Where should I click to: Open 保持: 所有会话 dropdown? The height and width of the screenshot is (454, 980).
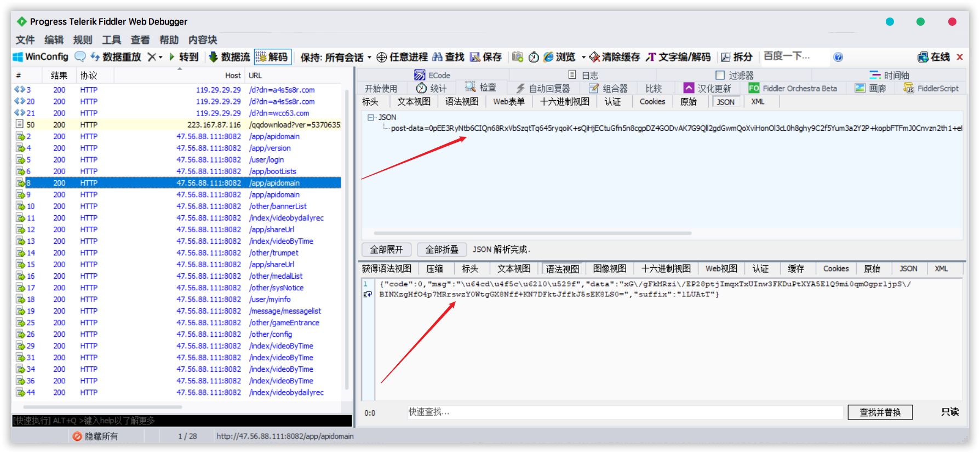(336, 57)
